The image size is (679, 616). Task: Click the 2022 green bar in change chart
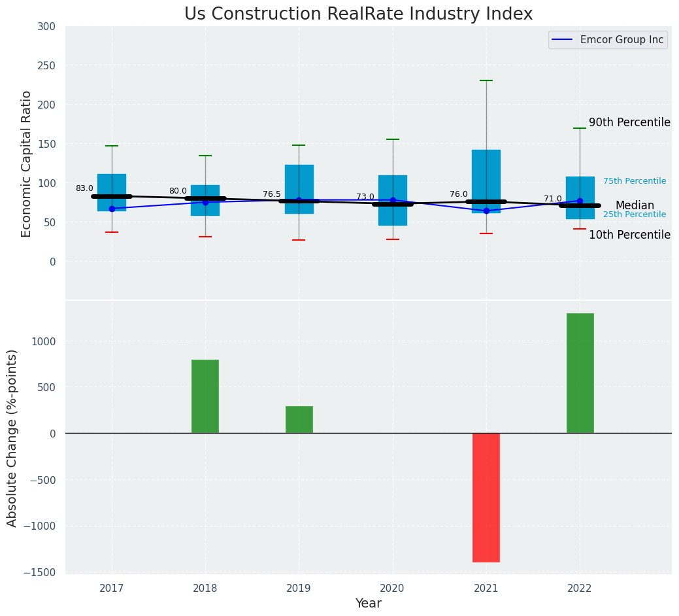580,373
